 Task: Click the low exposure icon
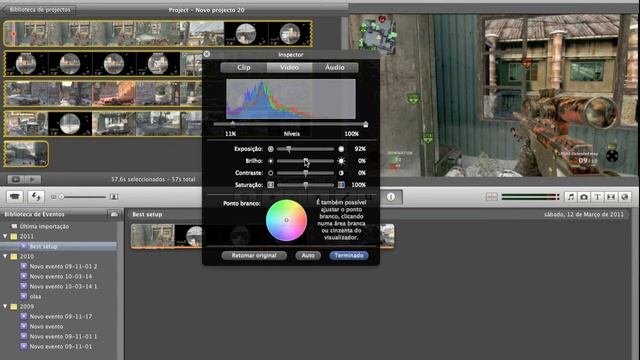tap(270, 149)
